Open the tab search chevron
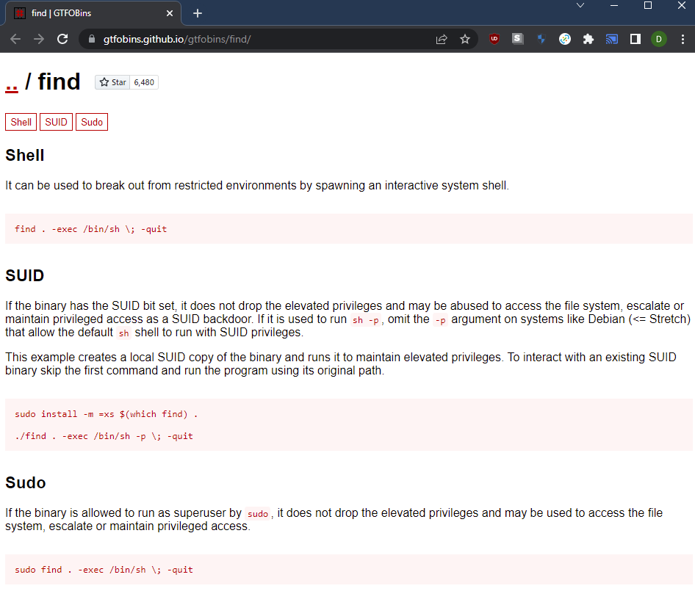695x616 pixels. pyautogui.click(x=580, y=5)
